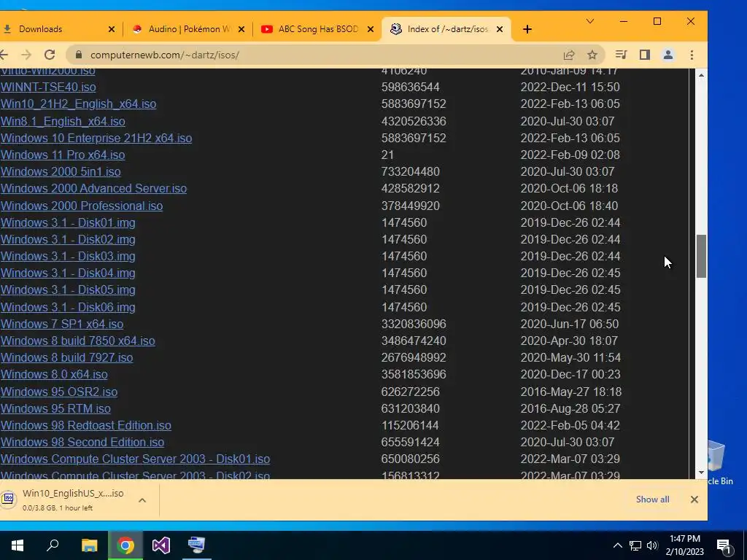
Task: Click Windows 8.0 x64.iso link
Action: coord(54,374)
